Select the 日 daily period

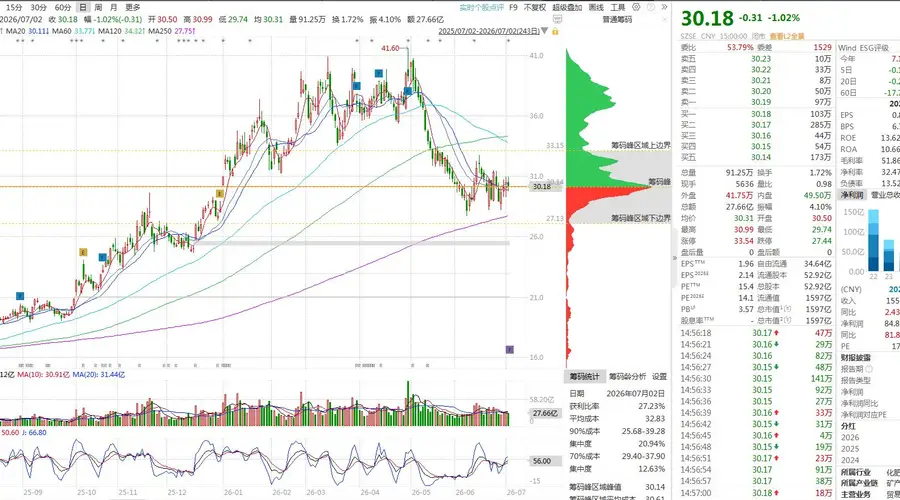tap(83, 7)
